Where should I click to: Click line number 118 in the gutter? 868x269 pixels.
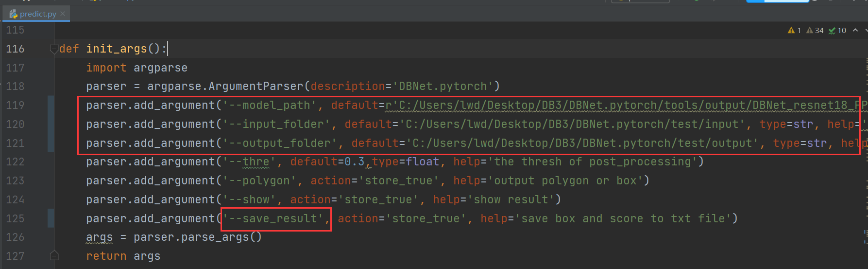coord(15,86)
